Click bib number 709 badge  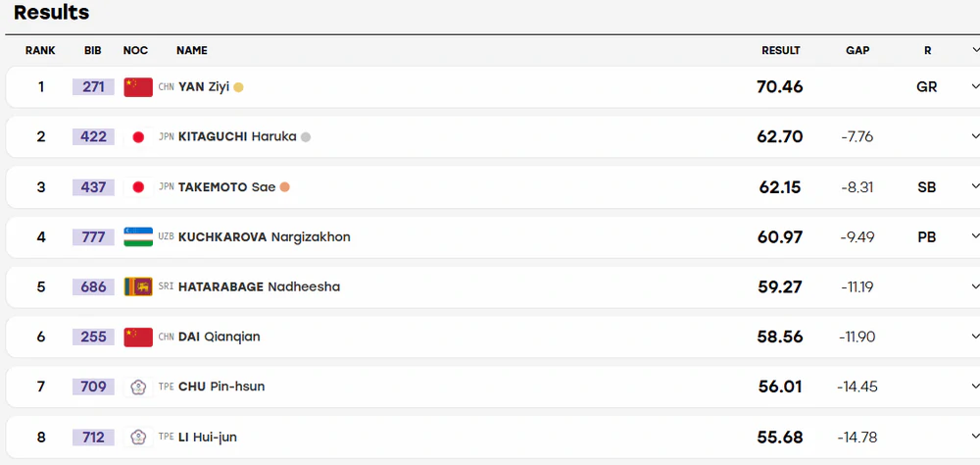[94, 387]
